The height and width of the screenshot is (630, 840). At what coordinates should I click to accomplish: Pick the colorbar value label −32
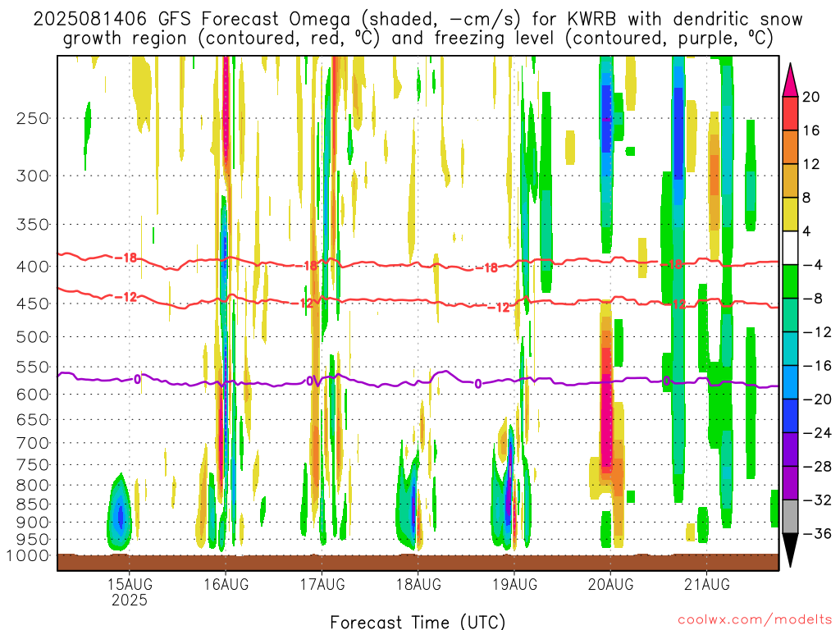click(x=817, y=501)
